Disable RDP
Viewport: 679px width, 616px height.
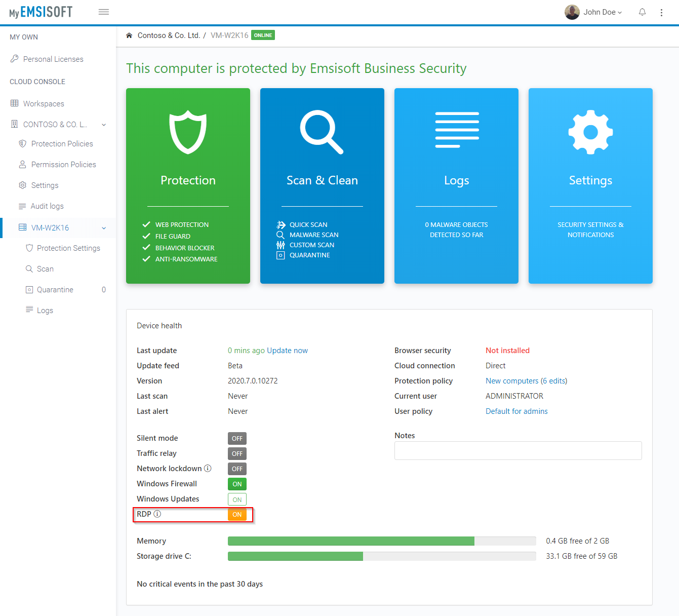[236, 514]
